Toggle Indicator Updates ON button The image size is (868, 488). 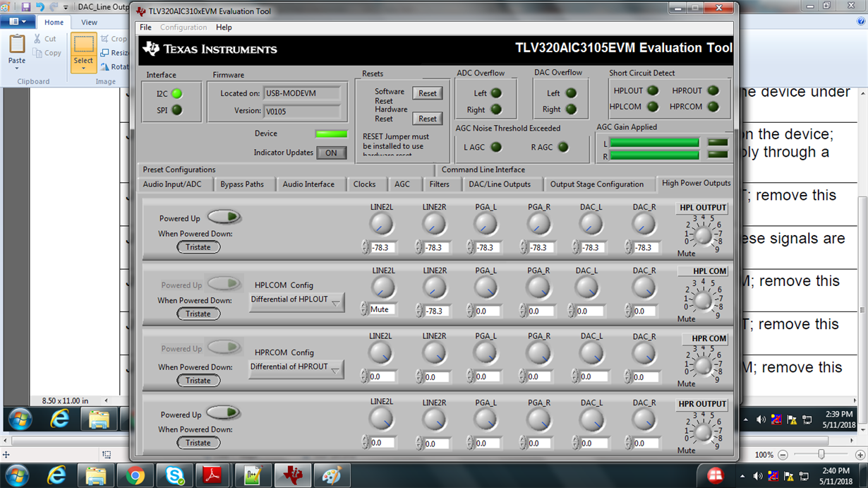tap(331, 153)
